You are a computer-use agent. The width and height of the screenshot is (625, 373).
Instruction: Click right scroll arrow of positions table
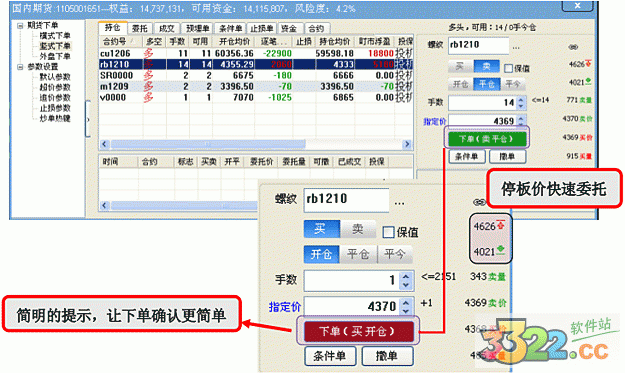[x=407, y=144]
